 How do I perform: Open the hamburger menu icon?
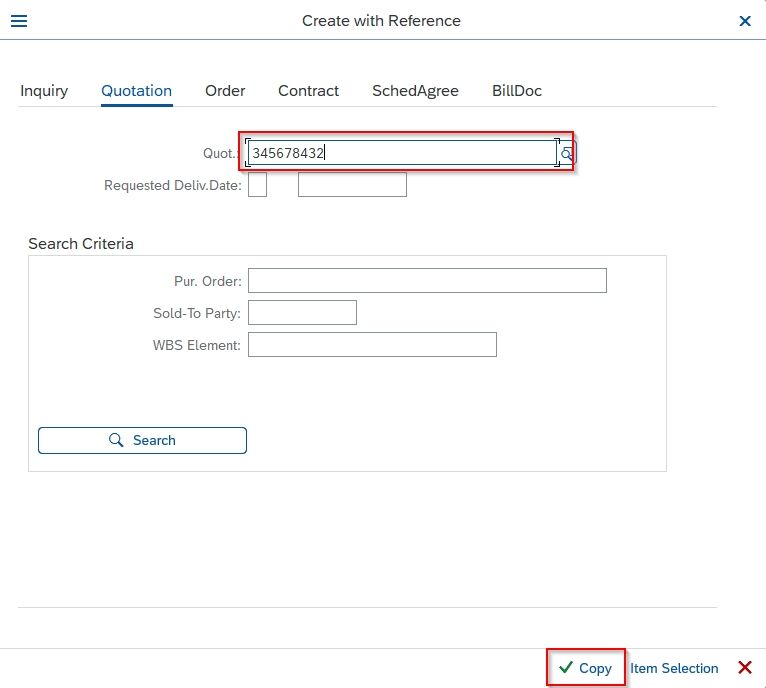pos(19,21)
